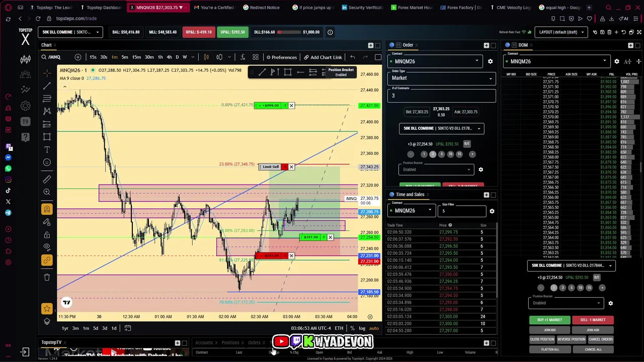The width and height of the screenshot is (644, 362).
Task: Click the DLL info circle icon
Action: [330, 32]
